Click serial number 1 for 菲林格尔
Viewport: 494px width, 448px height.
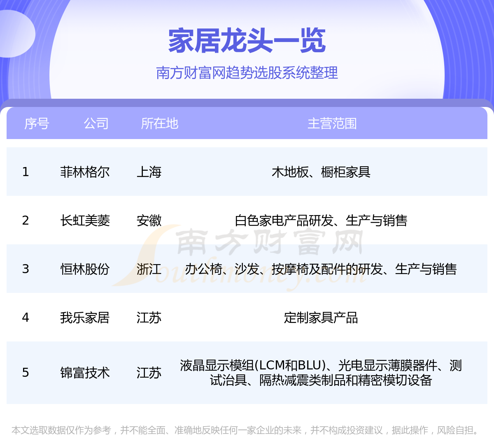(26, 172)
